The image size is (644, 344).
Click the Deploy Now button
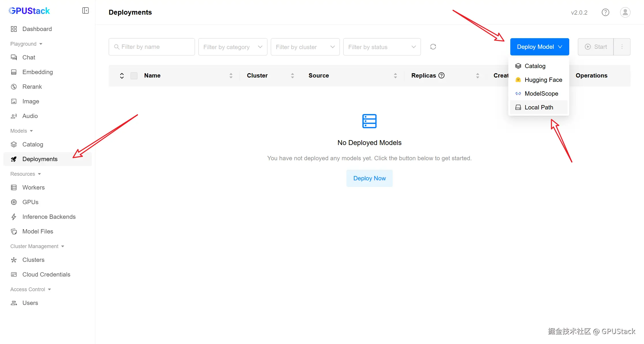coord(369,178)
